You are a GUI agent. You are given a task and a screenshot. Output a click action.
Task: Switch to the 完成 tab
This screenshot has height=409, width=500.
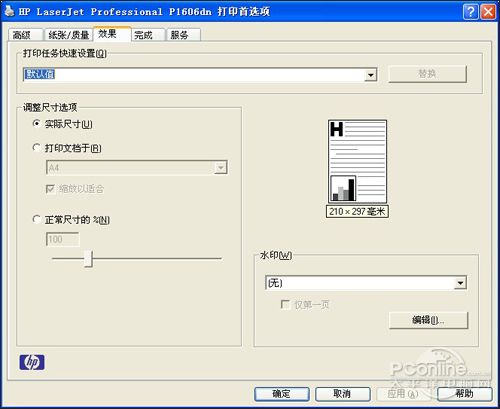(x=148, y=35)
